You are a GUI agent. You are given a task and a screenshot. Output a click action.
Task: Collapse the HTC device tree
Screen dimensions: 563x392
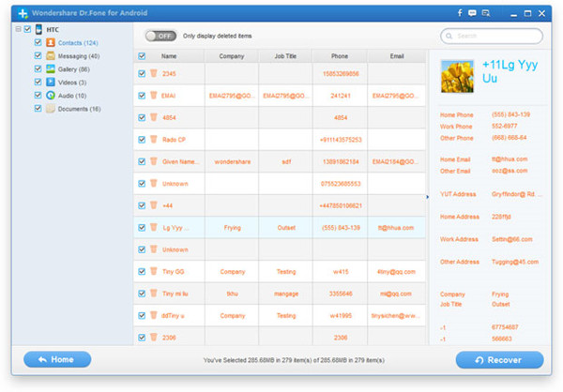18,29
